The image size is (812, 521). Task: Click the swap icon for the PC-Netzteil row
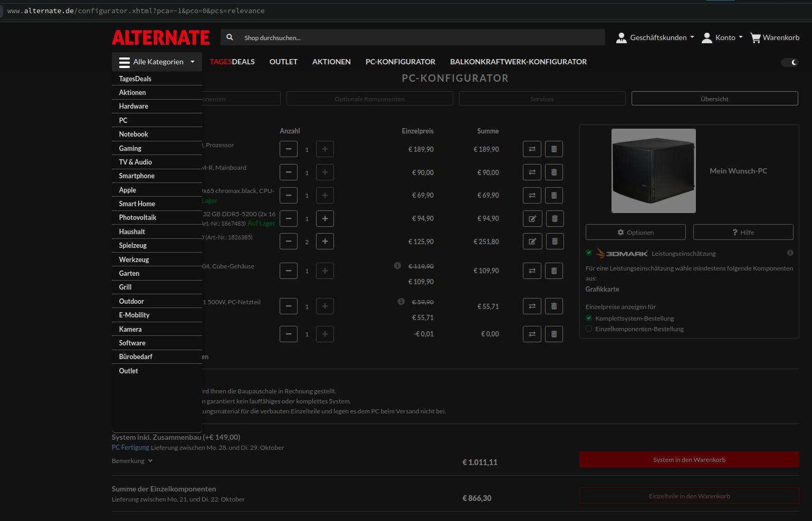coord(532,306)
